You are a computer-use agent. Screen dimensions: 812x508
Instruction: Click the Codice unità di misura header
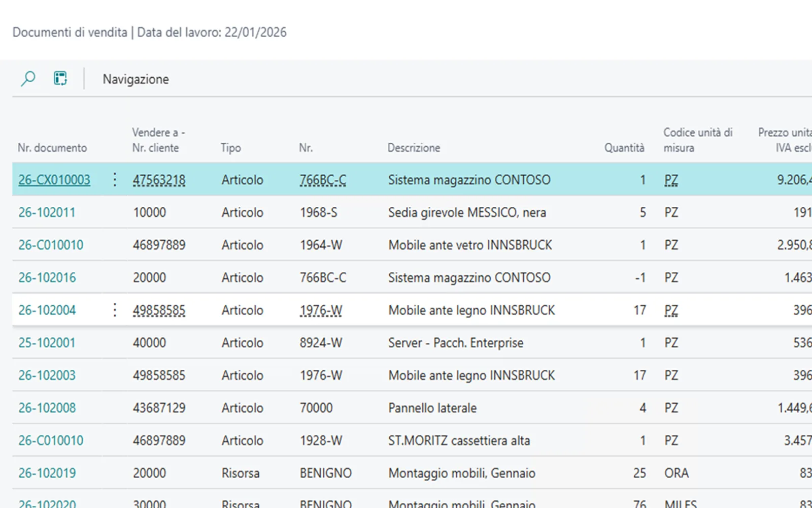pyautogui.click(x=698, y=140)
